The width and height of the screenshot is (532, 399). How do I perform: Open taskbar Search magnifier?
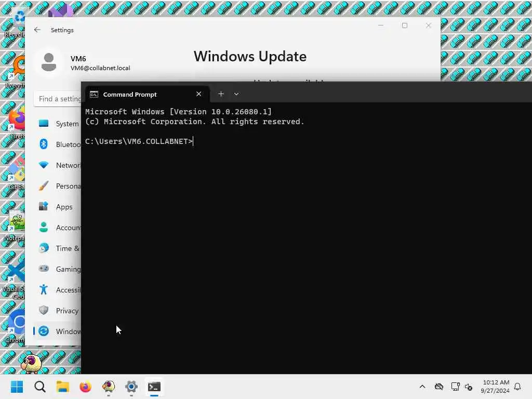(39, 387)
